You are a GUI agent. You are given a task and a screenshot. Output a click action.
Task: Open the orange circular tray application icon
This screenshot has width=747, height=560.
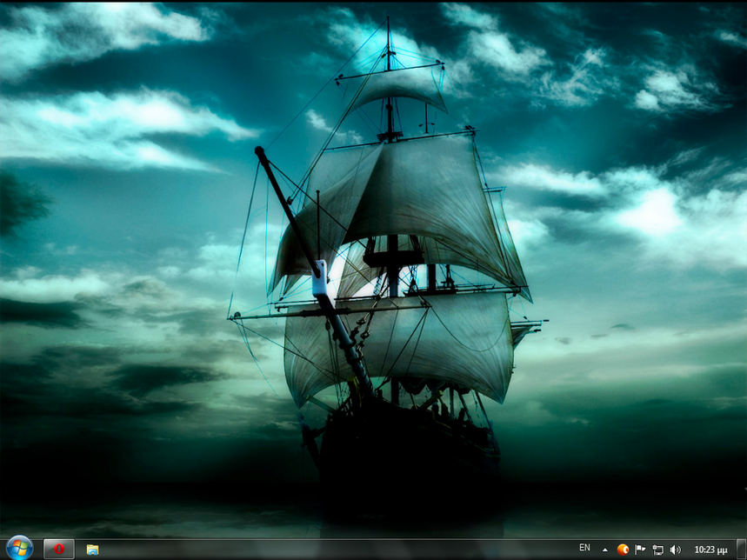[623, 550]
